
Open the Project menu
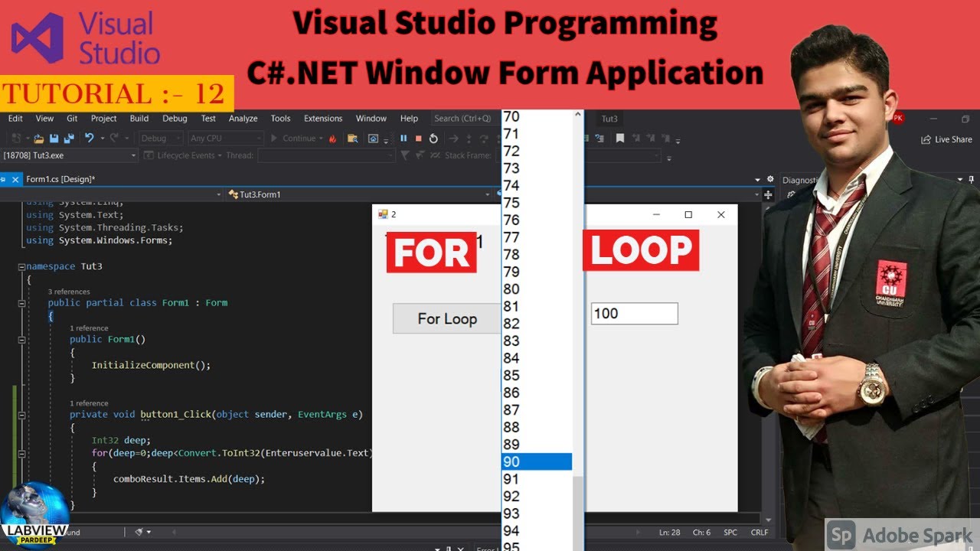click(x=103, y=119)
